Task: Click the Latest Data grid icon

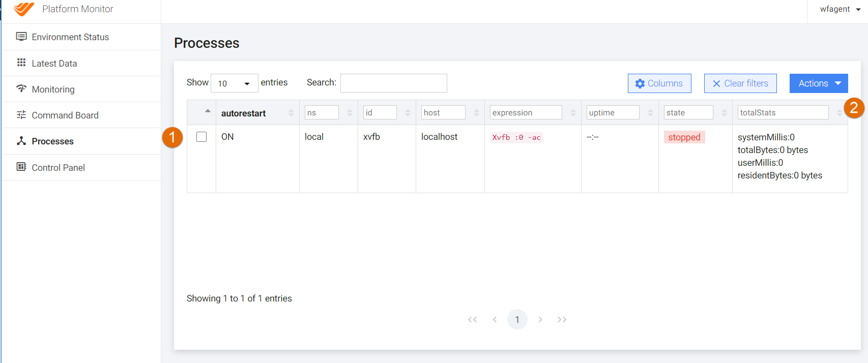Action: [x=21, y=63]
